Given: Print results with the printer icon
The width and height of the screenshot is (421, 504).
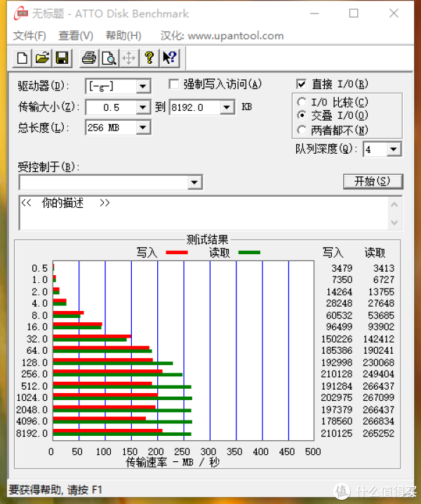Looking at the screenshot, I should click(x=89, y=58).
